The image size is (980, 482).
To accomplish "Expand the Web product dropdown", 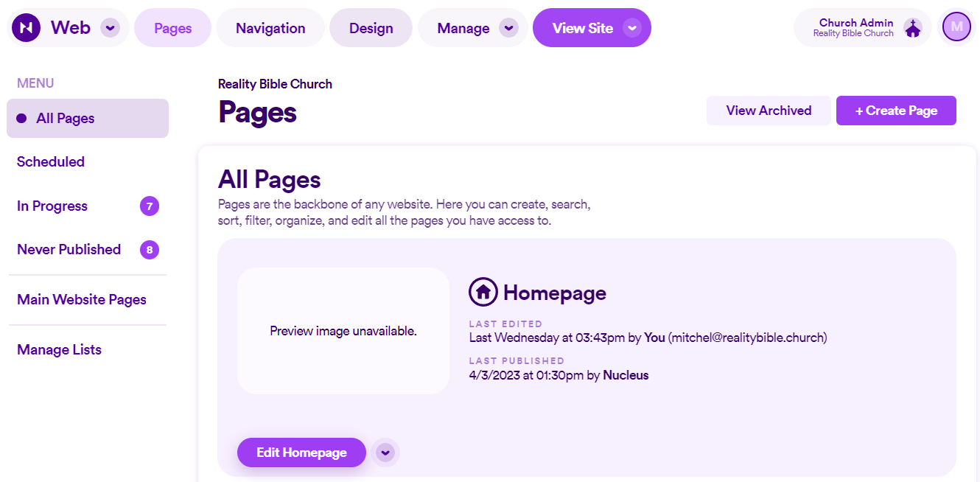I will [110, 28].
